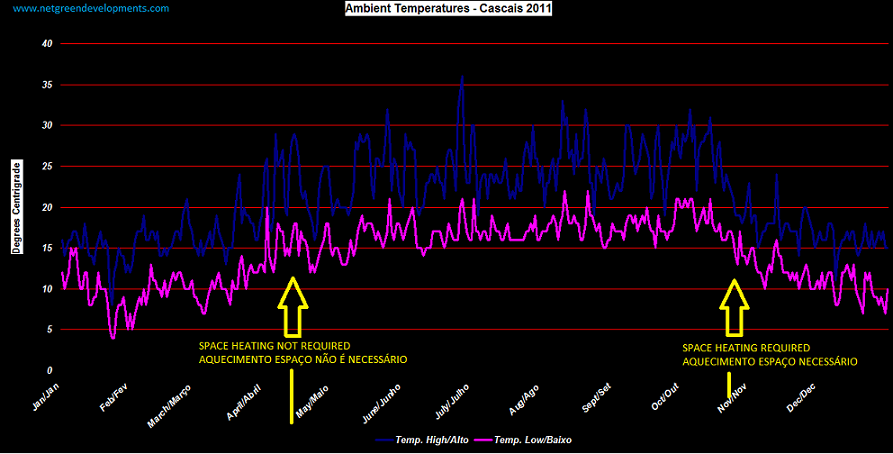Viewport: 893px width, 454px height.
Task: Click the y-axis value 25
Action: pyautogui.click(x=47, y=166)
